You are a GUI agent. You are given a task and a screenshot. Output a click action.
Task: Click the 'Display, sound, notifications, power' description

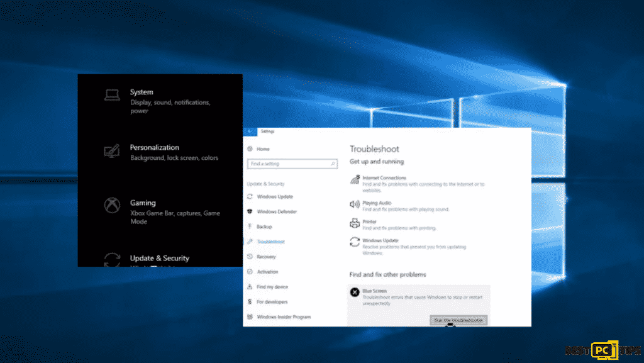[170, 107]
